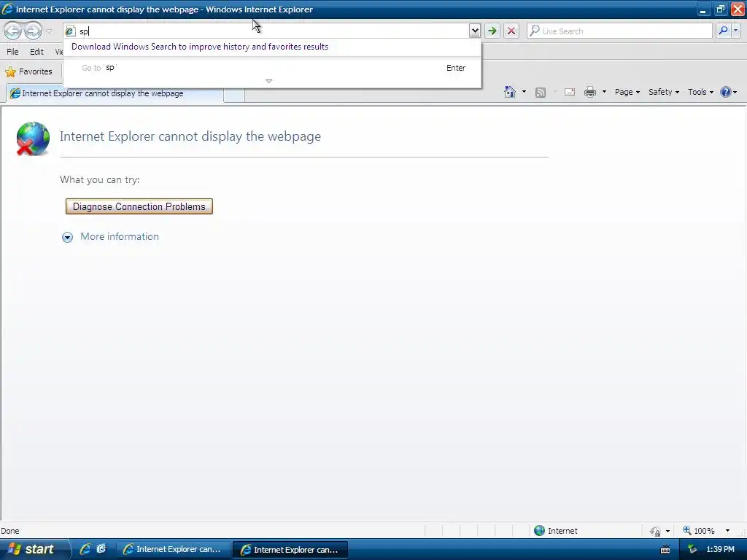The height and width of the screenshot is (560, 747).
Task: Click the More information link text
Action: point(120,237)
